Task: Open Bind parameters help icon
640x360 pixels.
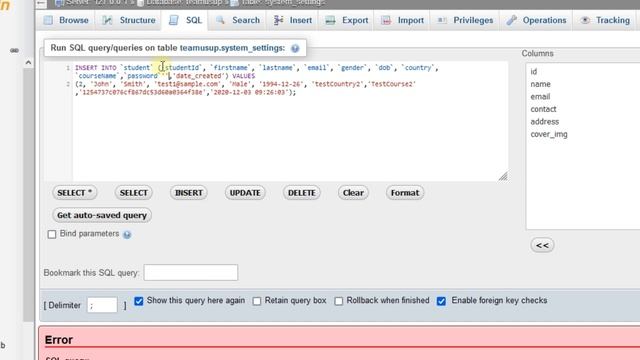Action: click(x=127, y=235)
